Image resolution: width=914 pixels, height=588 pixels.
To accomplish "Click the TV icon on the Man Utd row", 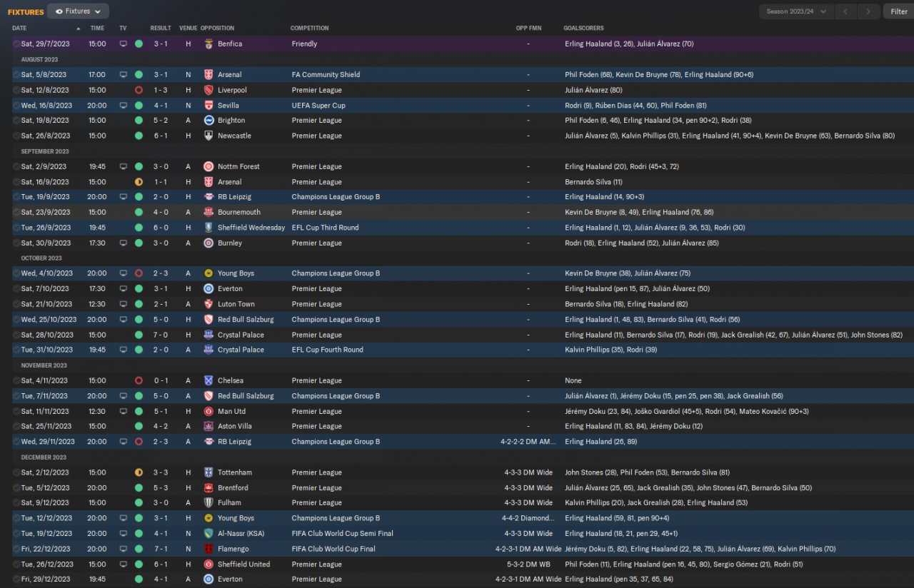I will [x=123, y=411].
